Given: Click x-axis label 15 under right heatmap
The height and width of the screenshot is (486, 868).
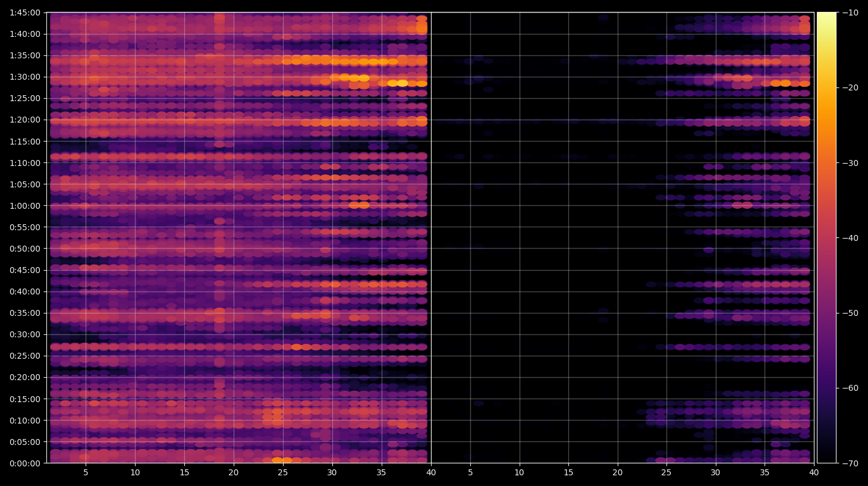Looking at the screenshot, I should tap(568, 473).
